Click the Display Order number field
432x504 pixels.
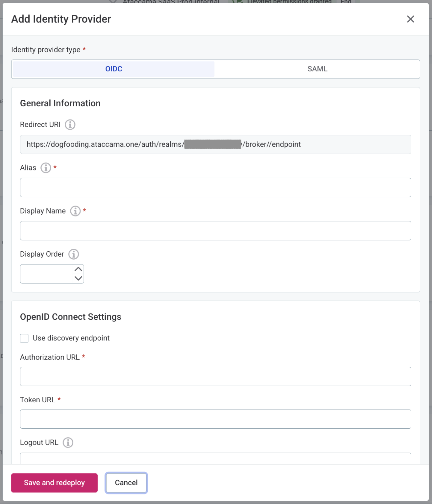46,274
